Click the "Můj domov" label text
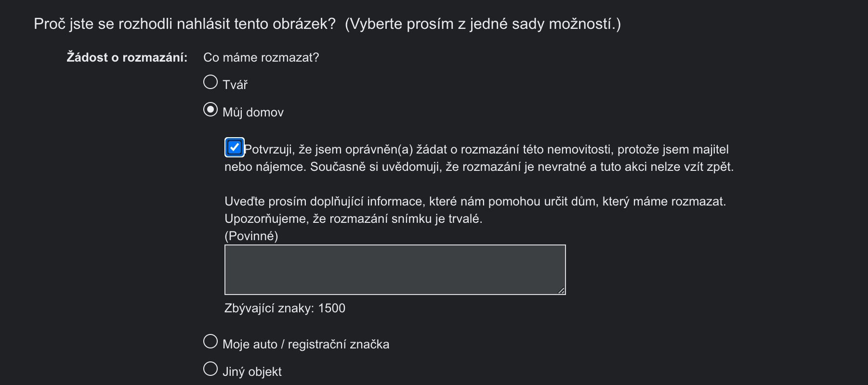Viewport: 868px width, 385px height. (x=253, y=113)
